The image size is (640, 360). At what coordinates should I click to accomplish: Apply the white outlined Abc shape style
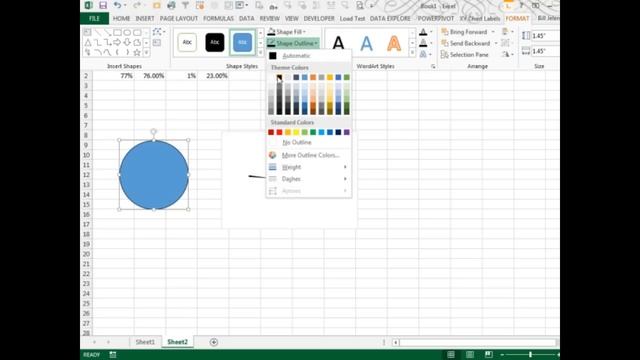[x=187, y=42]
